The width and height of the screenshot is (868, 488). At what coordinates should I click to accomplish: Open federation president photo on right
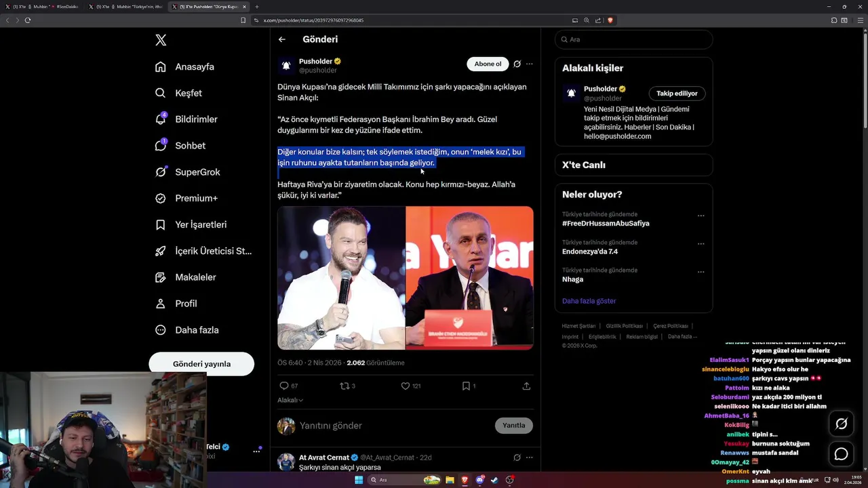[x=470, y=278]
